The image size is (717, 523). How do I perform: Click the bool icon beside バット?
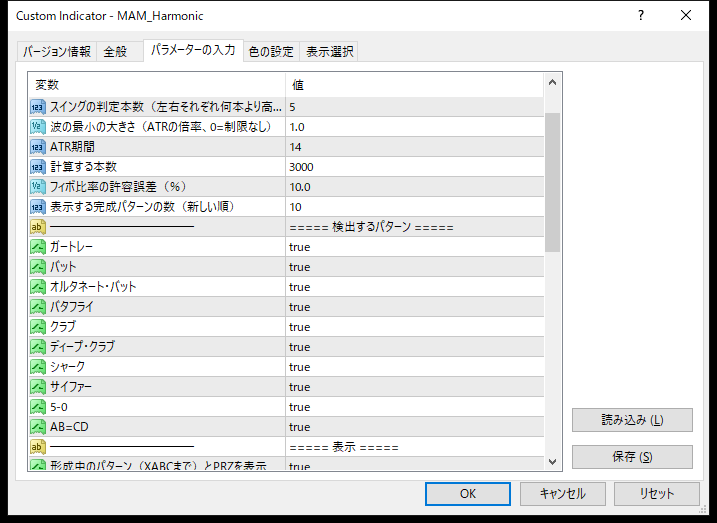click(x=38, y=267)
